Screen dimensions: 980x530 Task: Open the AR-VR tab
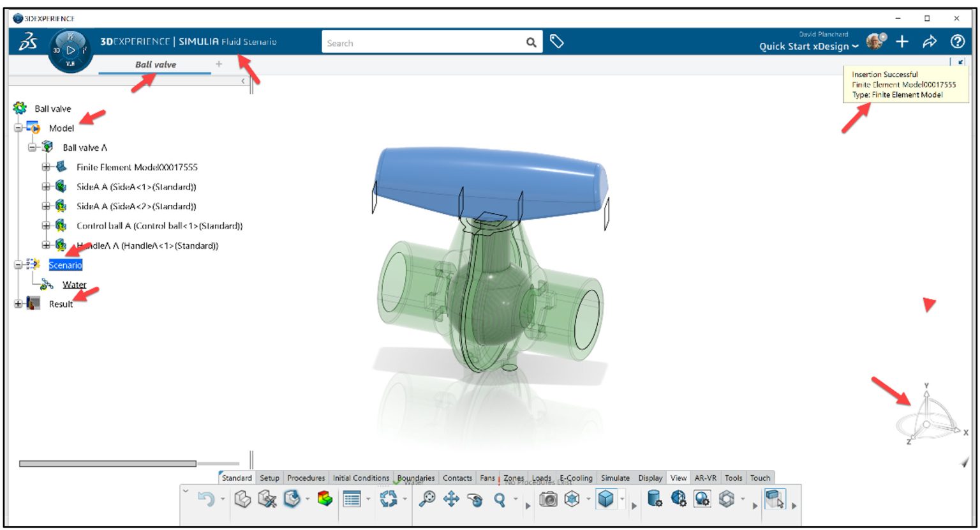click(x=705, y=478)
